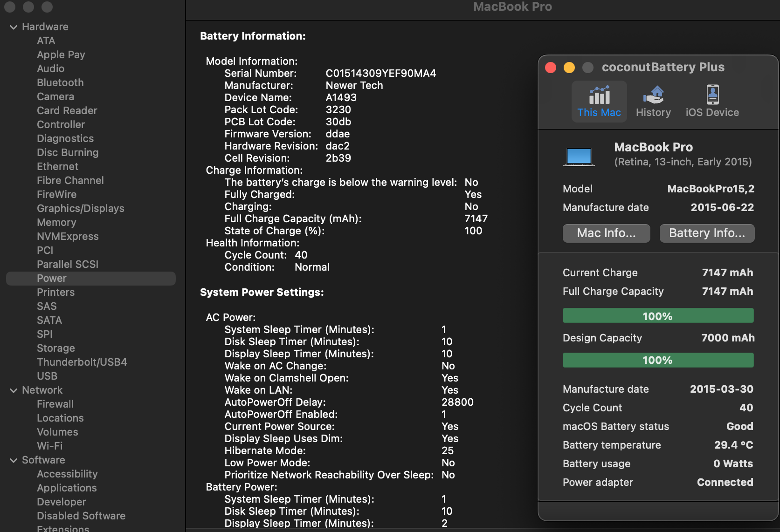The height and width of the screenshot is (532, 780).
Task: Click the Hibernate Mode value 25
Action: pos(448,451)
